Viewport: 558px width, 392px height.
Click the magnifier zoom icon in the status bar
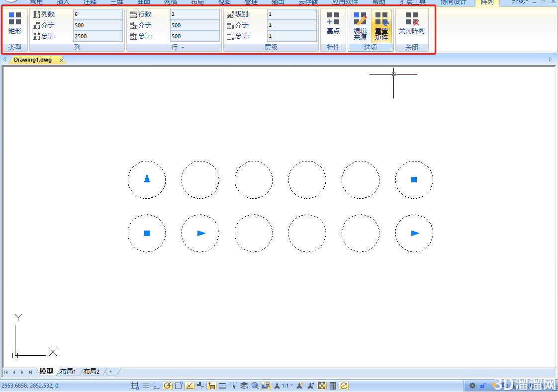pyautogui.click(x=255, y=386)
